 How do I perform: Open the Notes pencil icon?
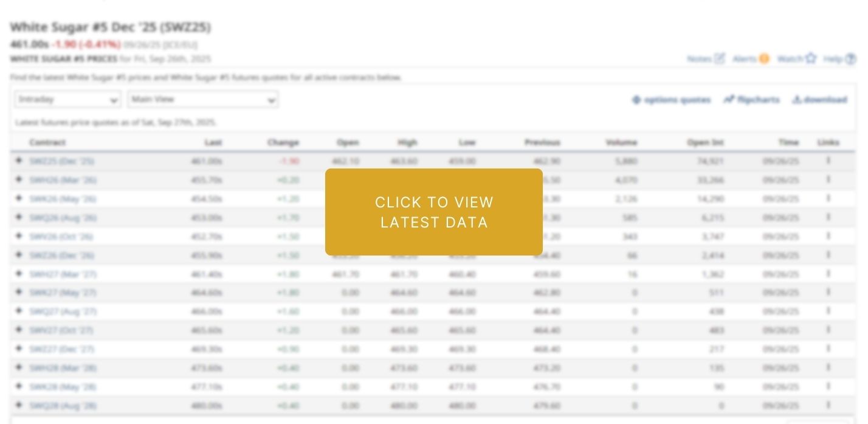point(720,58)
